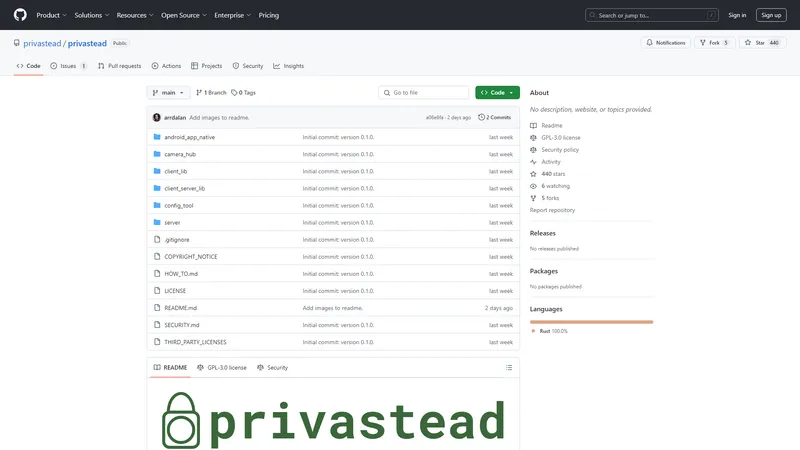Open the main branch selector dropdown
This screenshot has width=800, height=450.
(168, 92)
